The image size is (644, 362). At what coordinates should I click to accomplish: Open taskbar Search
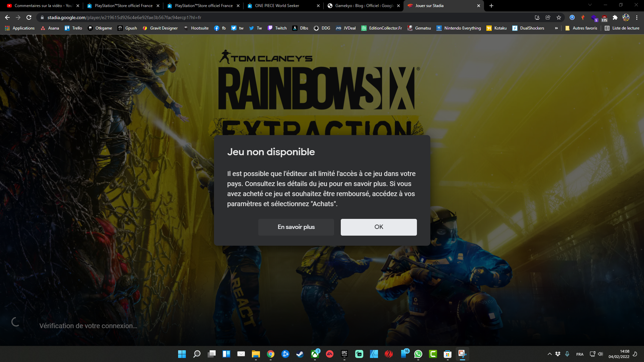pyautogui.click(x=197, y=354)
